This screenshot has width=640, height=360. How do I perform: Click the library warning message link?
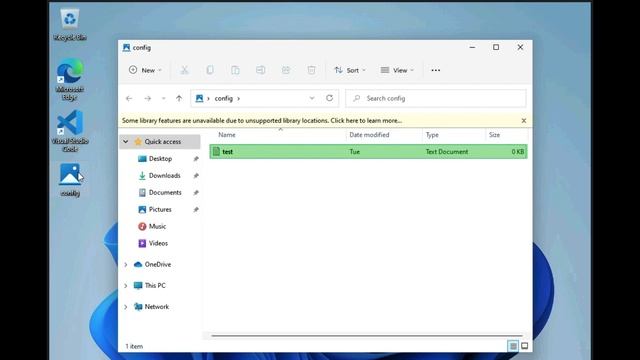tap(262, 121)
